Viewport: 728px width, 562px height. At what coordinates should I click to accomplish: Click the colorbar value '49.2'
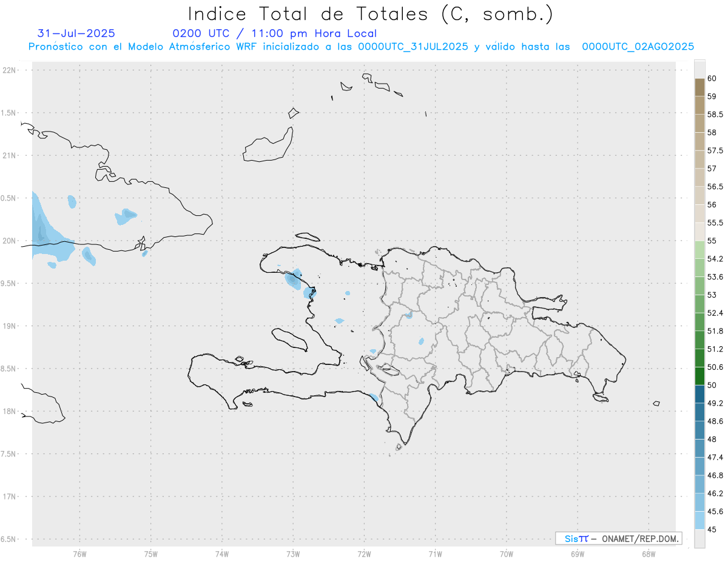[715, 403]
